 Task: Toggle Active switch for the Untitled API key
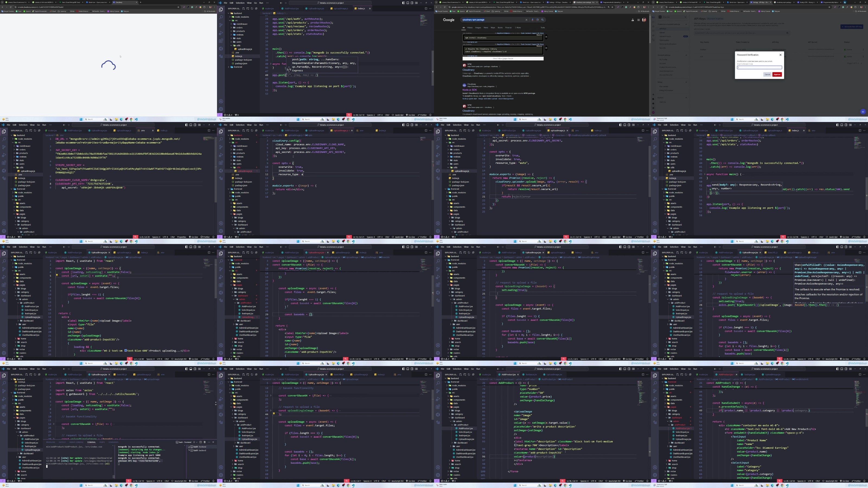pyautogui.click(x=845, y=50)
